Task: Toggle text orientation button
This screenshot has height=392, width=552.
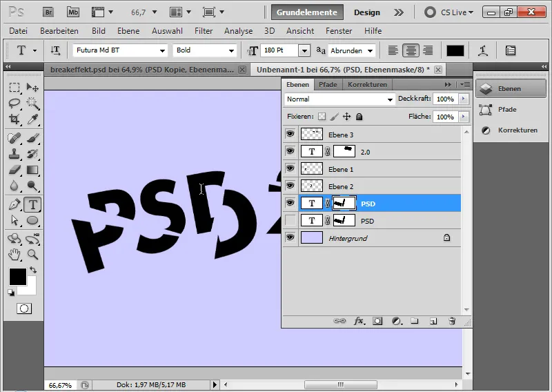Action: click(x=55, y=50)
